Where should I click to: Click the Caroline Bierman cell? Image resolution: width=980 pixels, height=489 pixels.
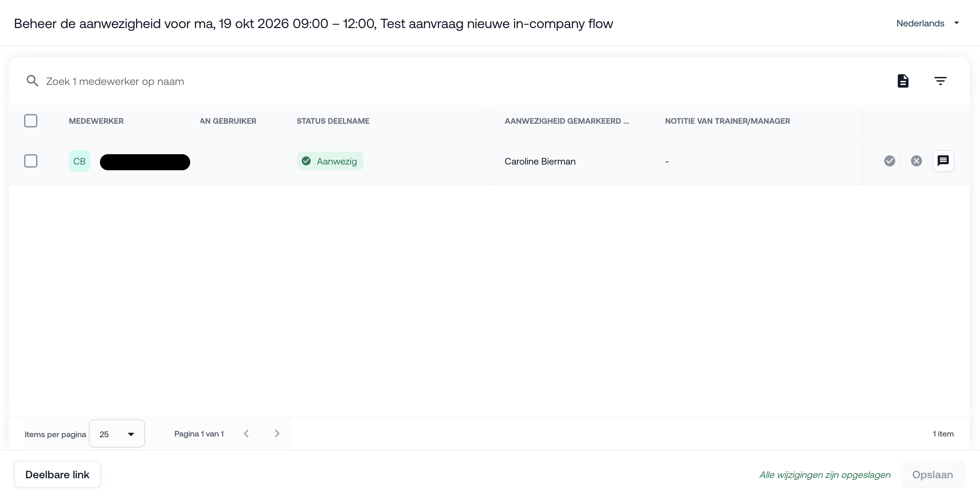[x=540, y=161]
